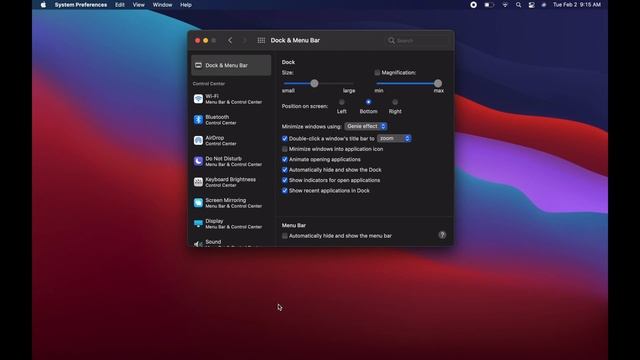The width and height of the screenshot is (640, 360).
Task: Open the Apple menu icon
Action: 43,5
